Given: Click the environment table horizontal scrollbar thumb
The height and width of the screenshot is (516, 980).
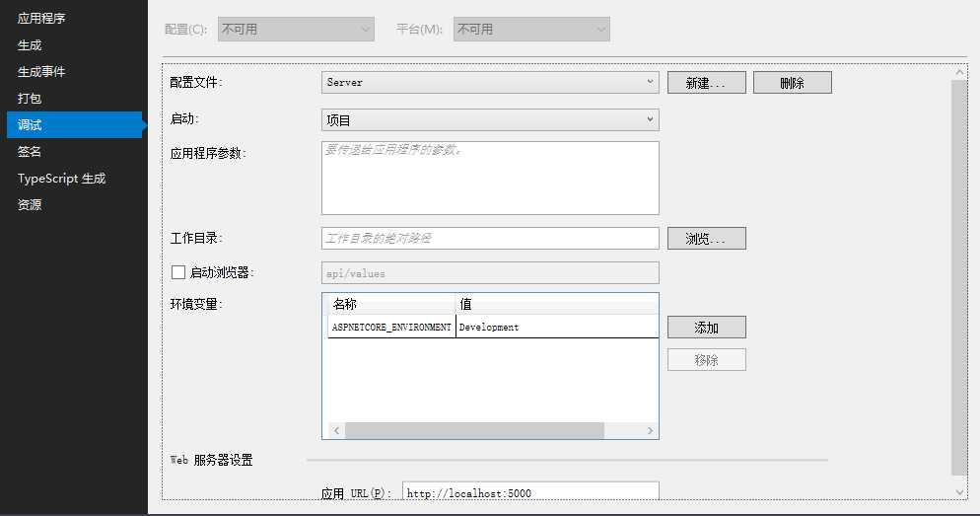Looking at the screenshot, I should click(474, 430).
